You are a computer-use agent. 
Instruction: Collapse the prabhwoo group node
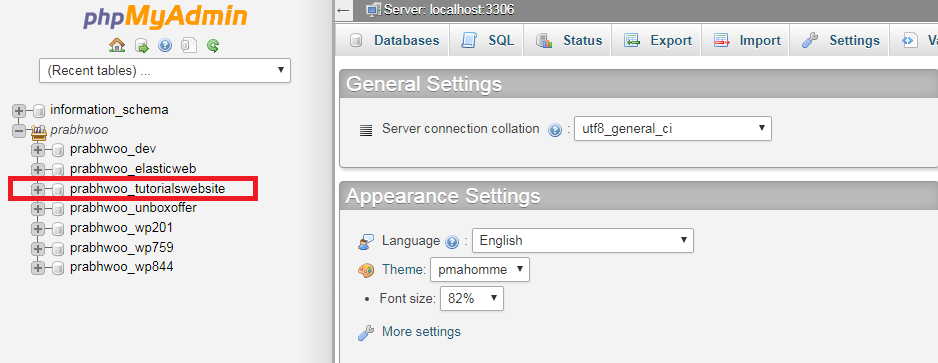pos(19,130)
